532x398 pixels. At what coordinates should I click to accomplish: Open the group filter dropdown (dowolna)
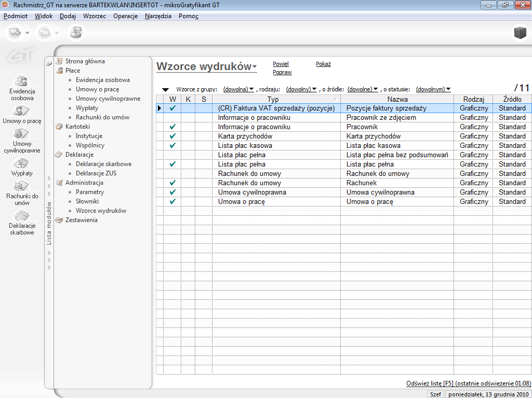(x=238, y=89)
